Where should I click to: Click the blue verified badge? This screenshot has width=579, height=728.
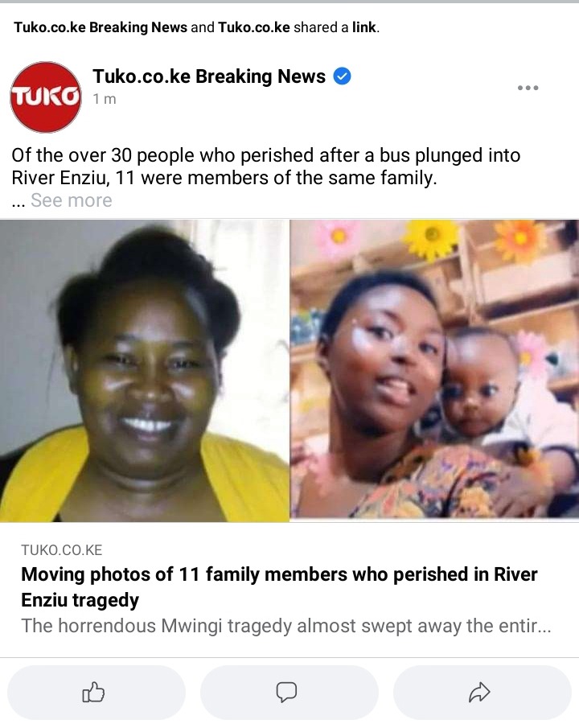343,76
